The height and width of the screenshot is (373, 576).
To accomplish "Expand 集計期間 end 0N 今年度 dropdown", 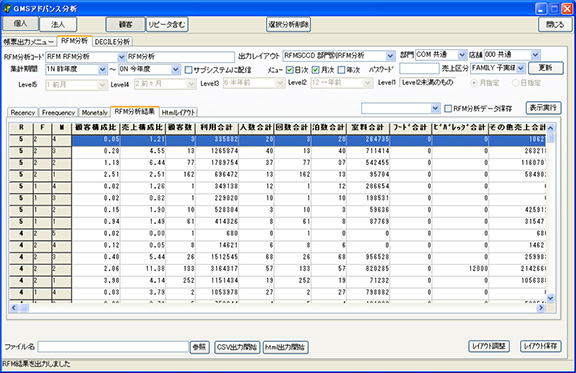I will pyautogui.click(x=176, y=69).
